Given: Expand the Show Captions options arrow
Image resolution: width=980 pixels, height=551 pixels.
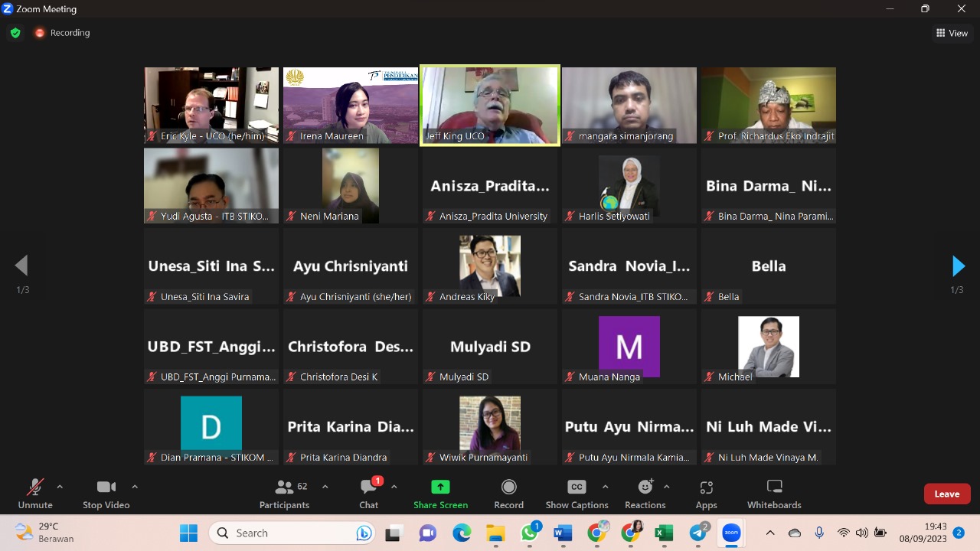Looking at the screenshot, I should point(605,487).
